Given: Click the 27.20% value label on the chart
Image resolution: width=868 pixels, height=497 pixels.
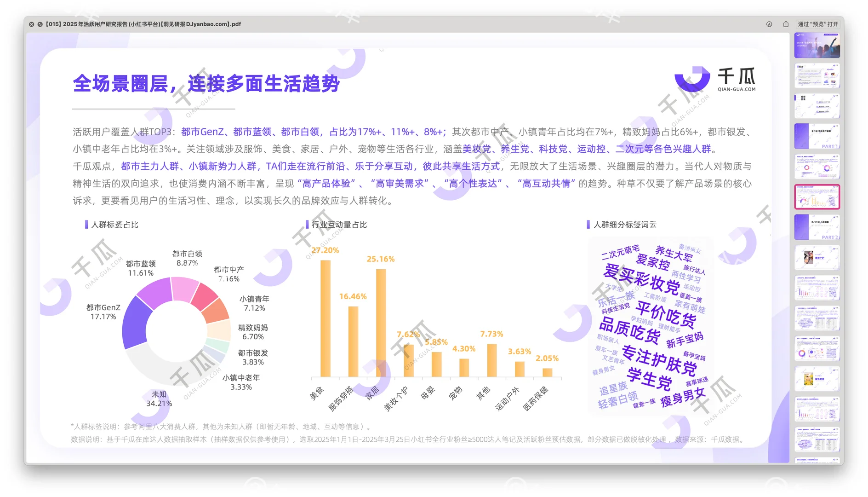Looking at the screenshot, I should [325, 251].
